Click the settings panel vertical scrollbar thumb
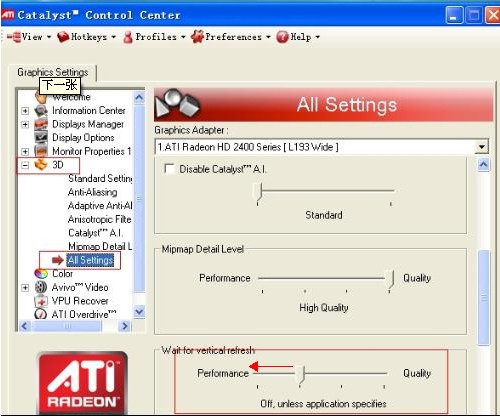500x418 pixels. click(x=484, y=297)
